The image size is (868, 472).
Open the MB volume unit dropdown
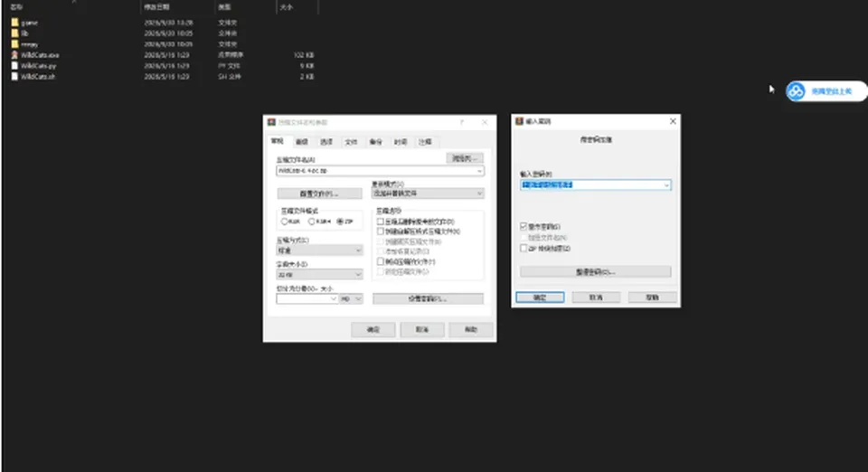click(x=351, y=298)
